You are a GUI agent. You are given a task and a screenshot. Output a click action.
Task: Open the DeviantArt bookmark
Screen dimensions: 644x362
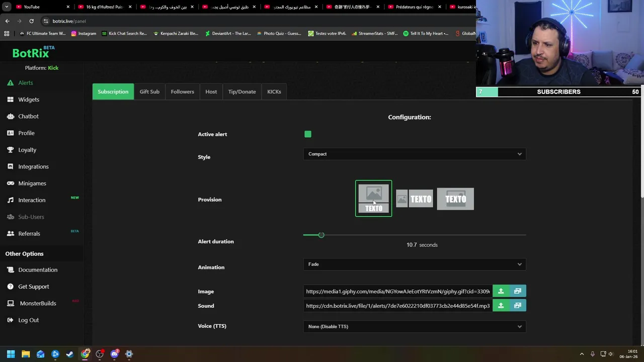pyautogui.click(x=228, y=34)
